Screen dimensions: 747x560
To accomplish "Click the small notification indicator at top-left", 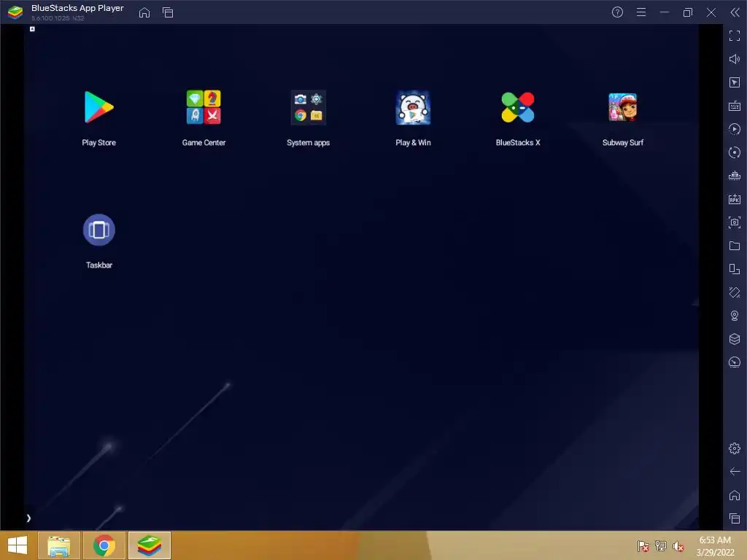I will point(32,29).
